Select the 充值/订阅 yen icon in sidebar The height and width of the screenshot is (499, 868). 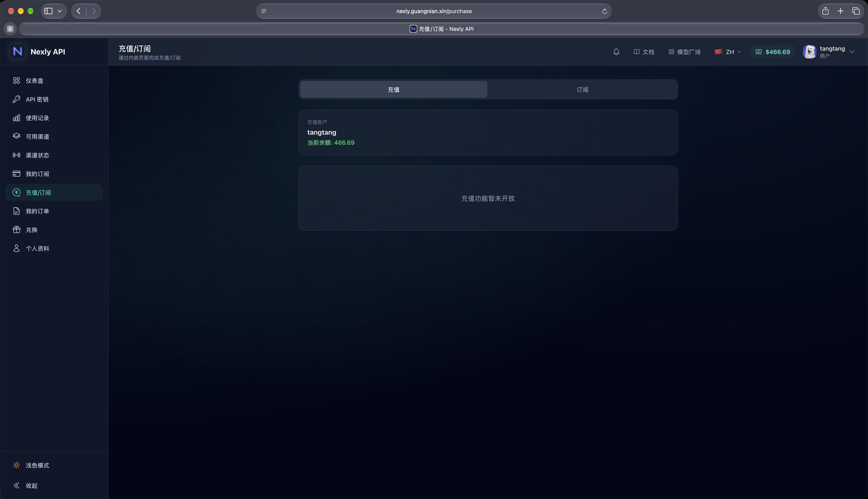coord(17,192)
